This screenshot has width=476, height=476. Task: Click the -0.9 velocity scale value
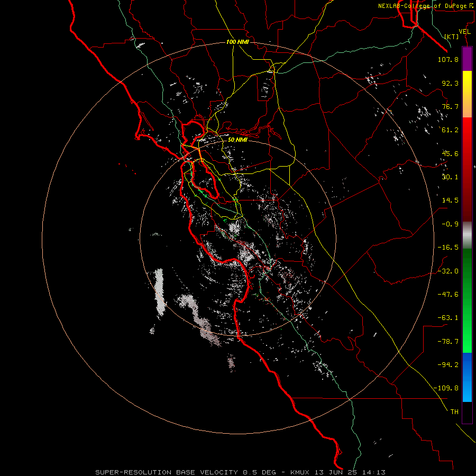tap(450, 224)
